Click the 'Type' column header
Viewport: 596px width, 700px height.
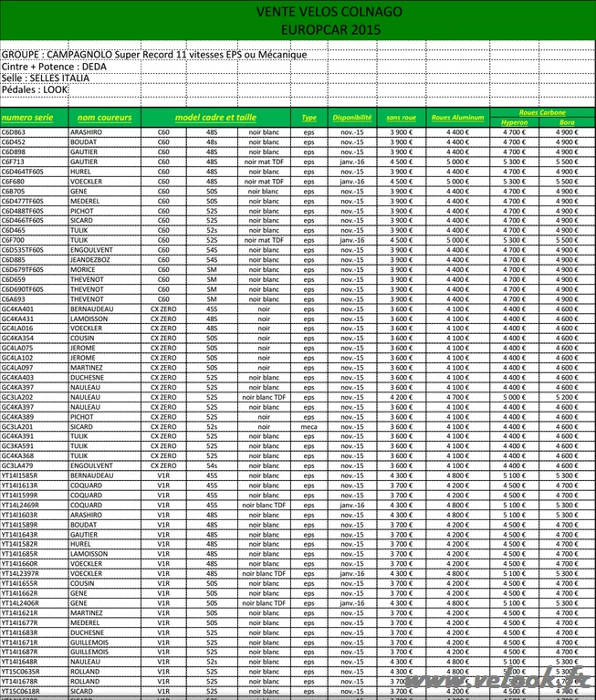click(308, 118)
